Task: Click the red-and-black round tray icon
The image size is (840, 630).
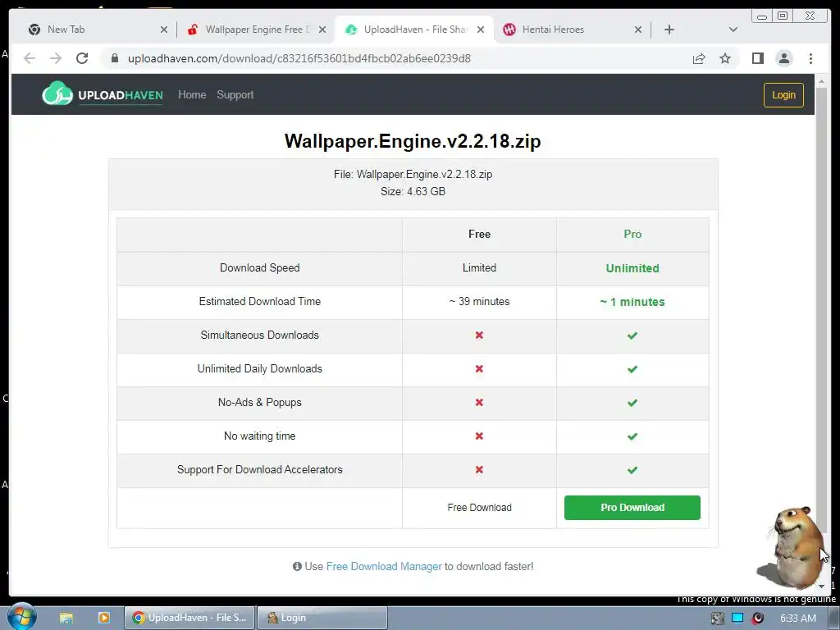Action: coord(757,618)
